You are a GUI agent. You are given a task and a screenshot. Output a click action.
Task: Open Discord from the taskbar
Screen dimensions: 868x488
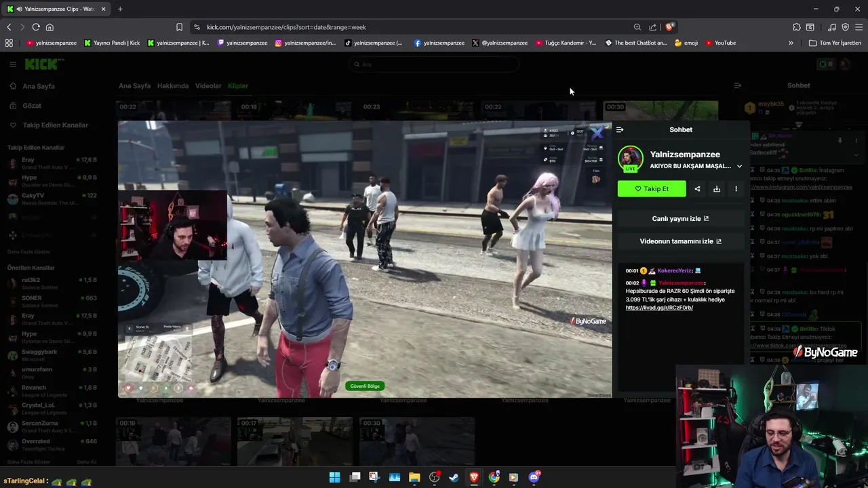click(x=534, y=477)
